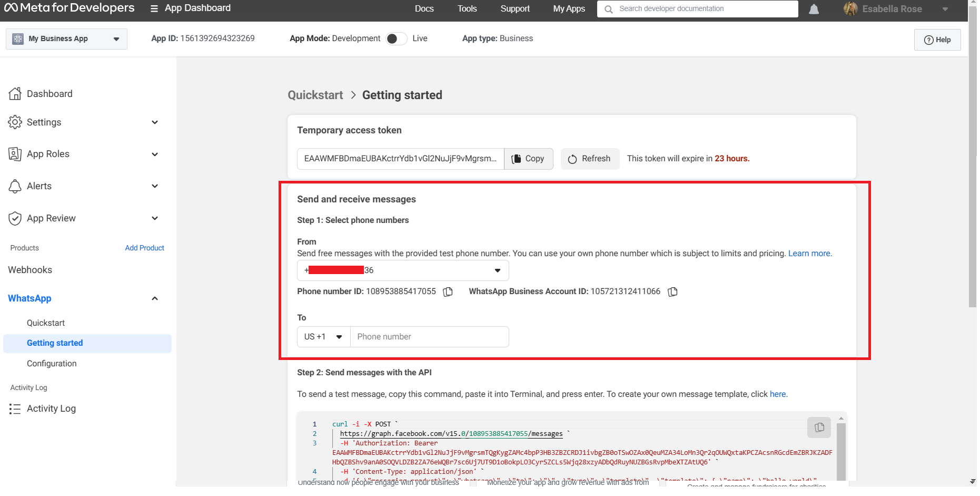This screenshot has width=980, height=496.
Task: Open the From phone number dropdown
Action: point(403,270)
